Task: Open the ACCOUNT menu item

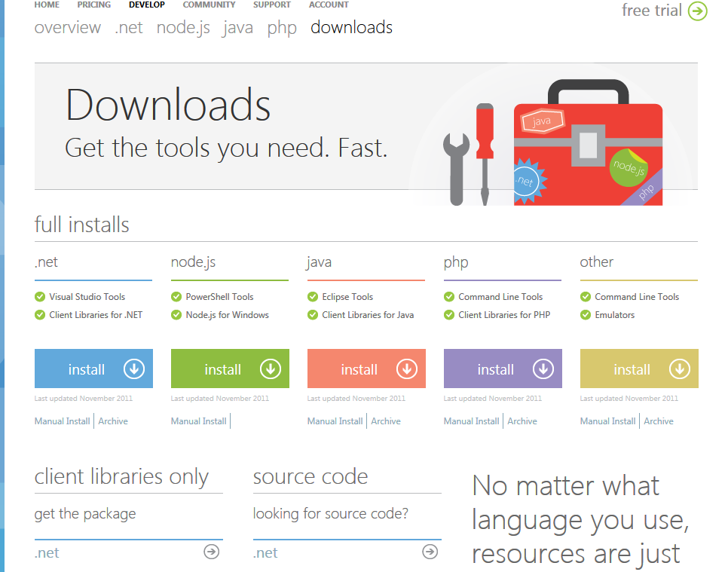Action: pos(329,5)
